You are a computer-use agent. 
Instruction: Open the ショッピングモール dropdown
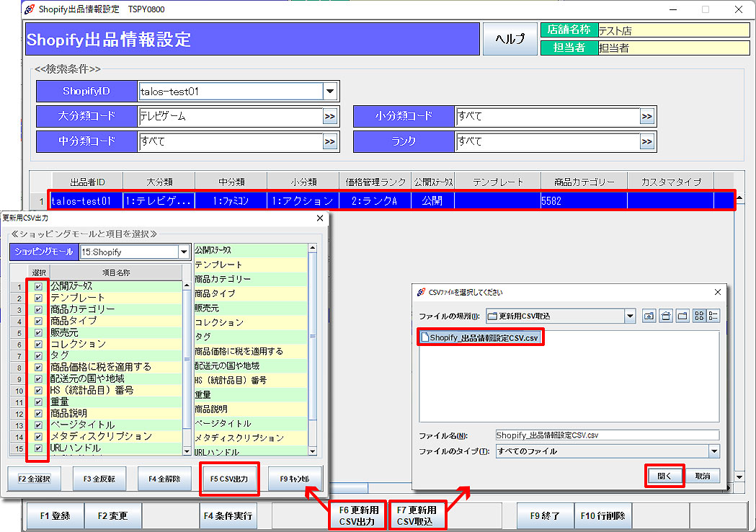click(x=183, y=252)
